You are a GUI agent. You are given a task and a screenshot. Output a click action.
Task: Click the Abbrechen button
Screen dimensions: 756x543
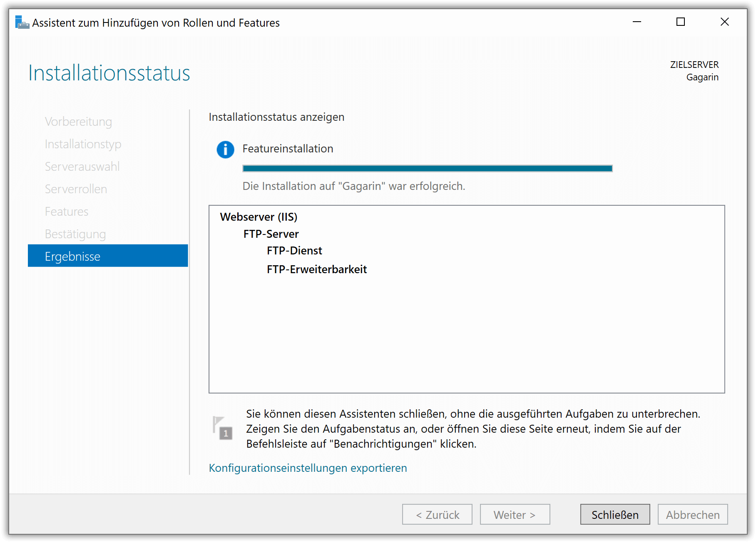pos(693,515)
